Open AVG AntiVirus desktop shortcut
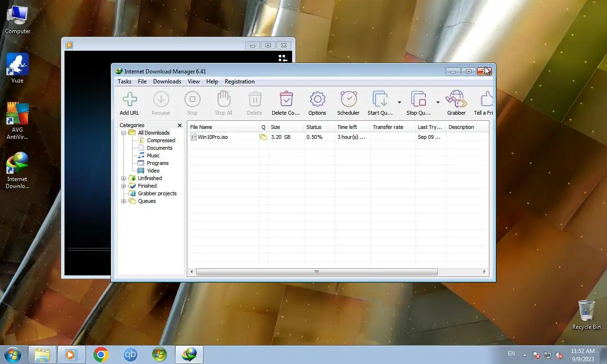 pos(18,121)
